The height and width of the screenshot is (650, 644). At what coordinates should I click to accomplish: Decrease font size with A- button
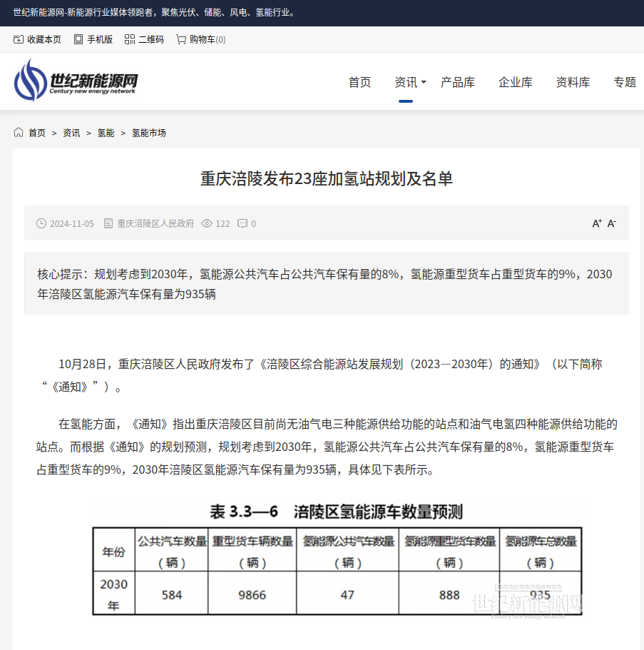pos(612,223)
